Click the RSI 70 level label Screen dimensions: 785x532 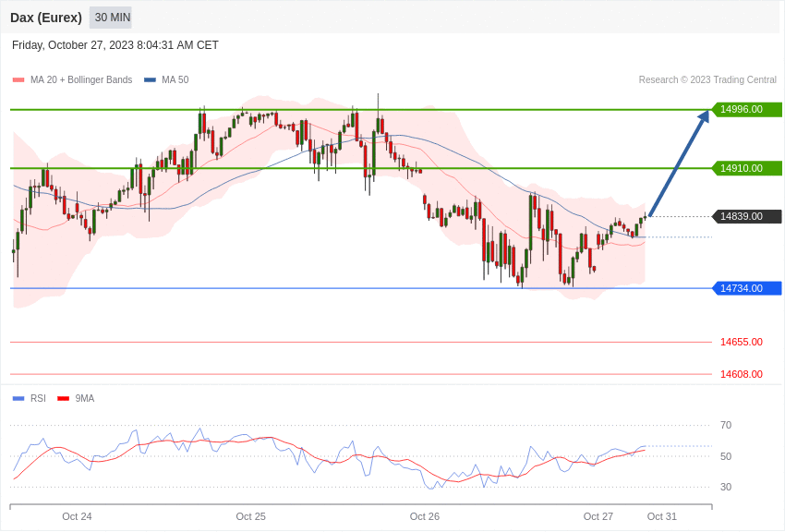coord(725,426)
